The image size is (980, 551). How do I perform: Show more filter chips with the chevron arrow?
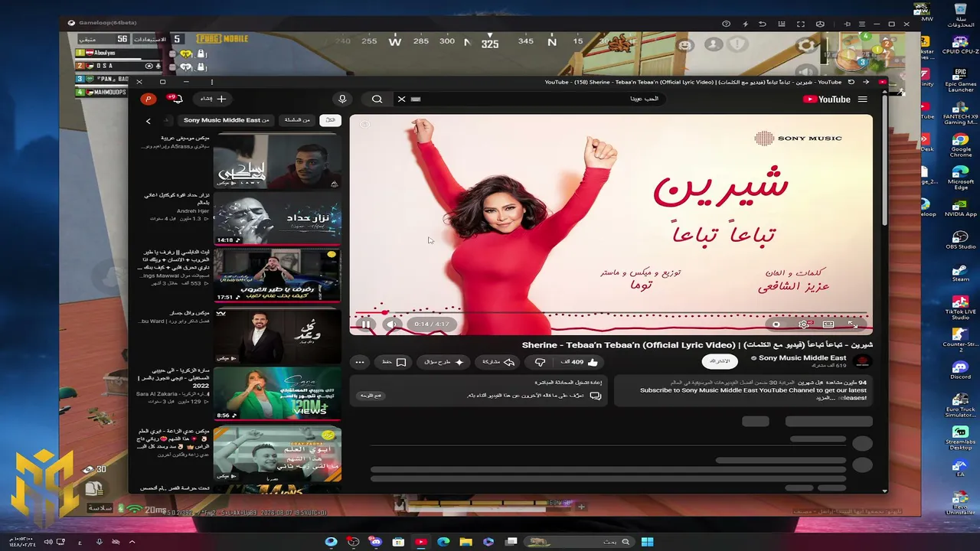point(149,120)
